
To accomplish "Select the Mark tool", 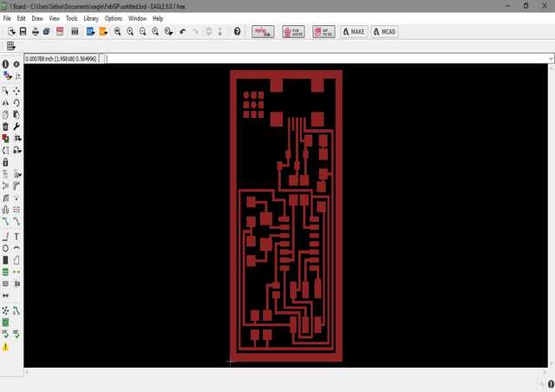I will (17, 75).
